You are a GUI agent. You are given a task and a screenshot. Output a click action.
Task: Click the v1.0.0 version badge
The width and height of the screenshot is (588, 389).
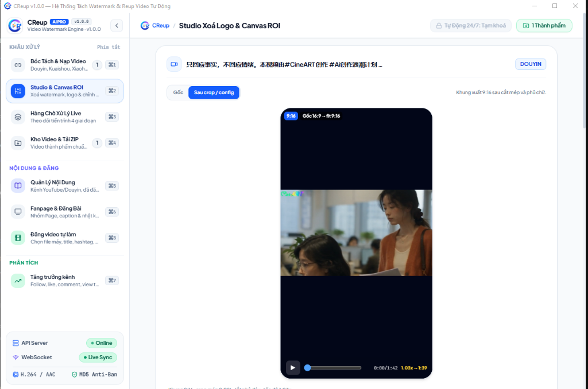click(x=82, y=22)
